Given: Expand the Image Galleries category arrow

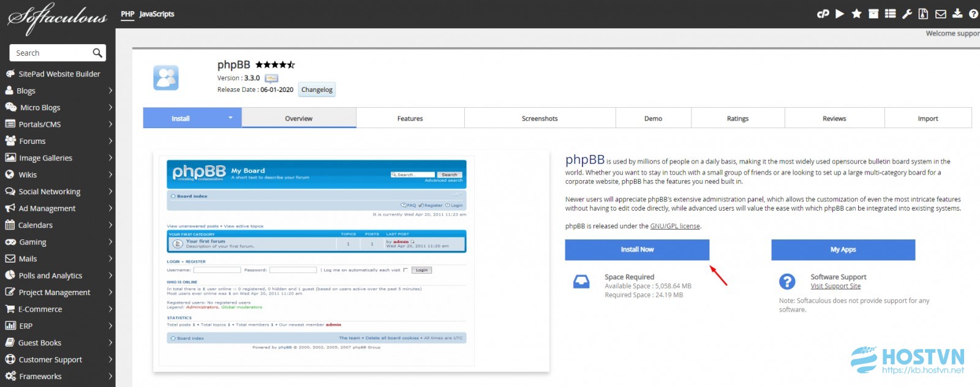Looking at the screenshot, I should [110, 158].
